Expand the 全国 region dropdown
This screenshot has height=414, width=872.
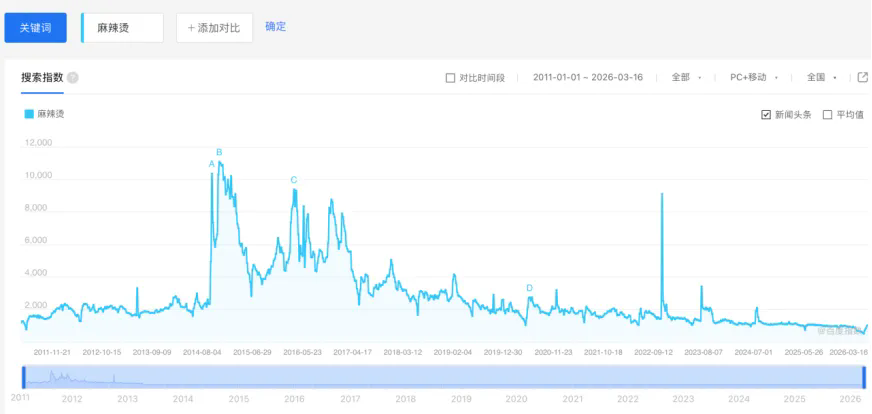click(823, 77)
